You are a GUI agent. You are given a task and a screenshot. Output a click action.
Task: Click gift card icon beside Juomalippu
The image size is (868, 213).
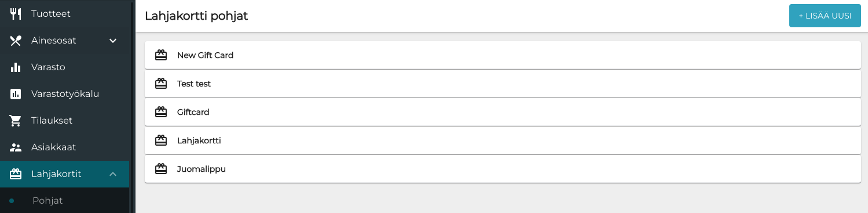pyautogui.click(x=161, y=169)
